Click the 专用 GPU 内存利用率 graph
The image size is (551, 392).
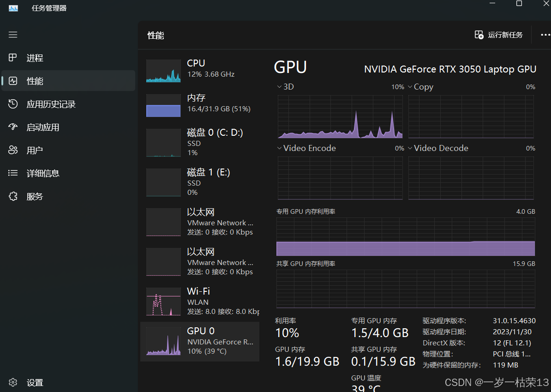point(406,236)
